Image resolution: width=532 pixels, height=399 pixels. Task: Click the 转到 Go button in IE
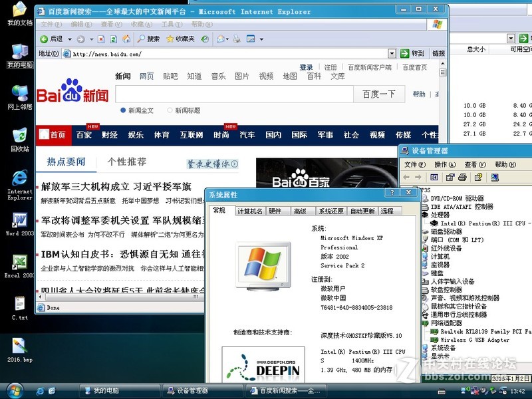(x=412, y=54)
